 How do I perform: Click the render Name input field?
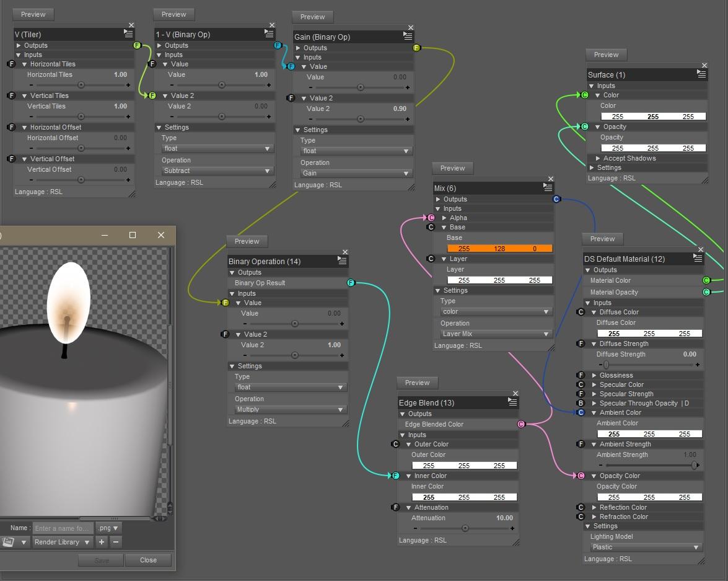point(63,528)
